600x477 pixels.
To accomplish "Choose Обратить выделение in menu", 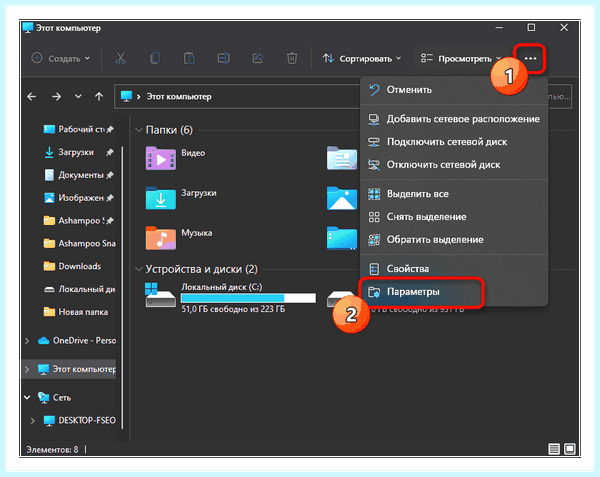I will (x=454, y=240).
